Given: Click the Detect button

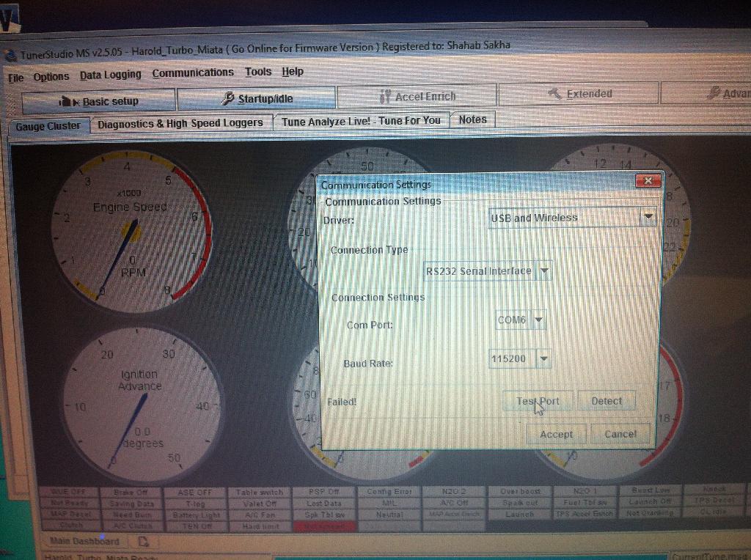Looking at the screenshot, I should [x=607, y=401].
